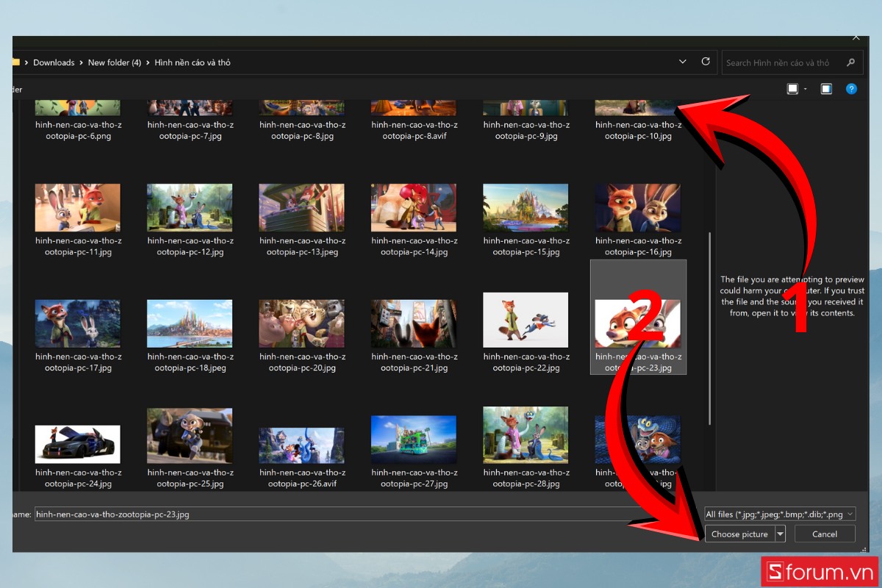
Task: Click the Choose picture button
Action: pyautogui.click(x=739, y=534)
